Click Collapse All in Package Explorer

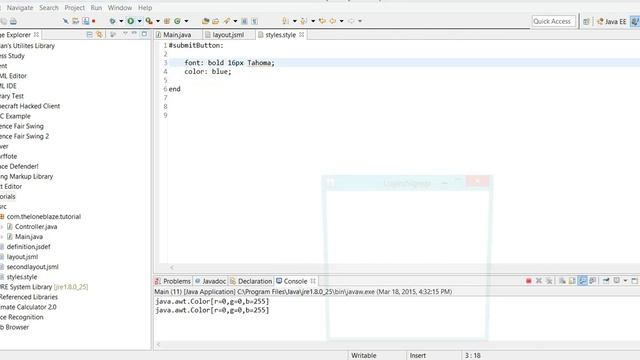click(89, 35)
